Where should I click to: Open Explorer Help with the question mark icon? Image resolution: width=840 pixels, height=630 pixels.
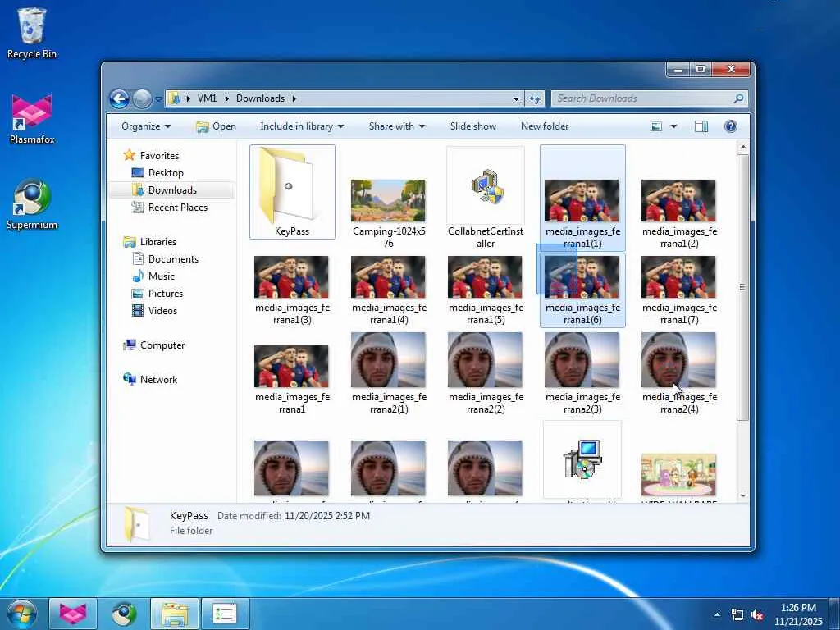(x=731, y=126)
